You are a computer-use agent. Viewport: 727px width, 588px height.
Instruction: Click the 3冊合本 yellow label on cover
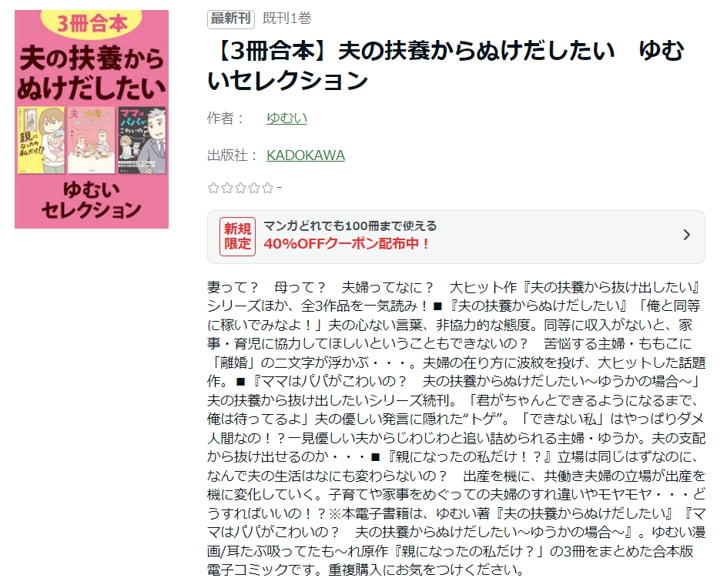(x=92, y=23)
